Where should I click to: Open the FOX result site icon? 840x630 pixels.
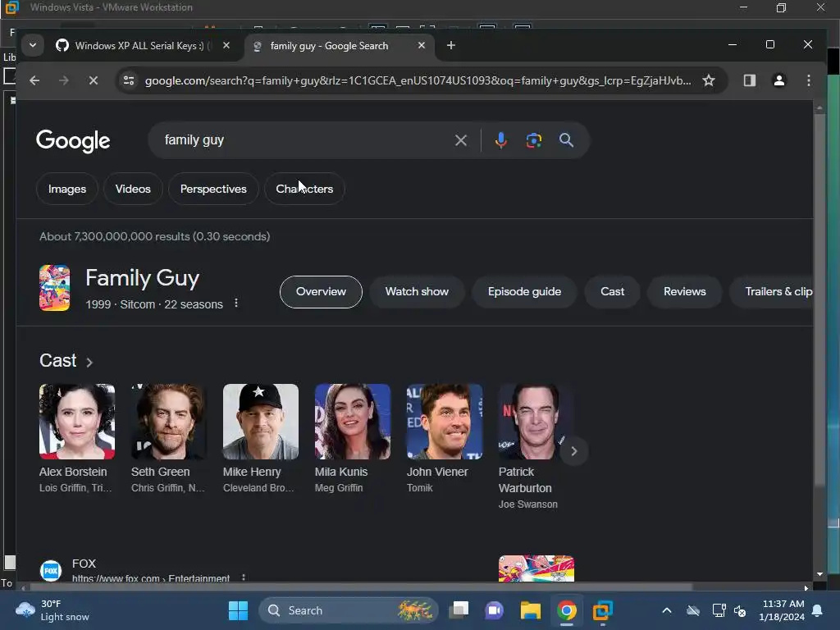click(x=51, y=571)
